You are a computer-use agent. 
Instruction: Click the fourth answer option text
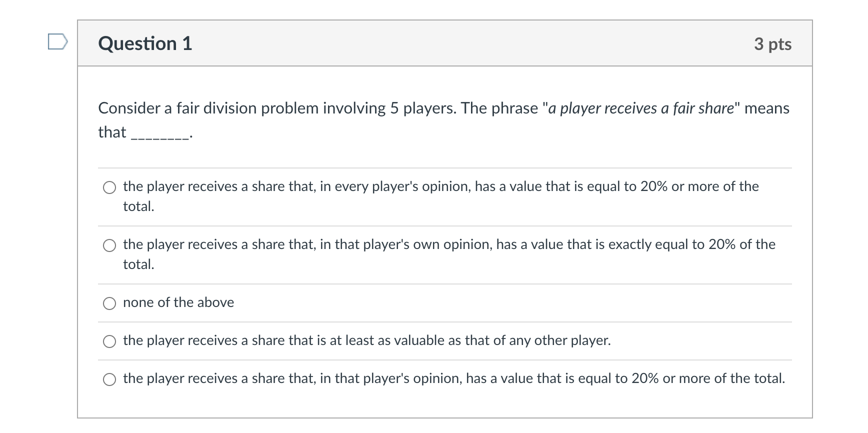(366, 340)
